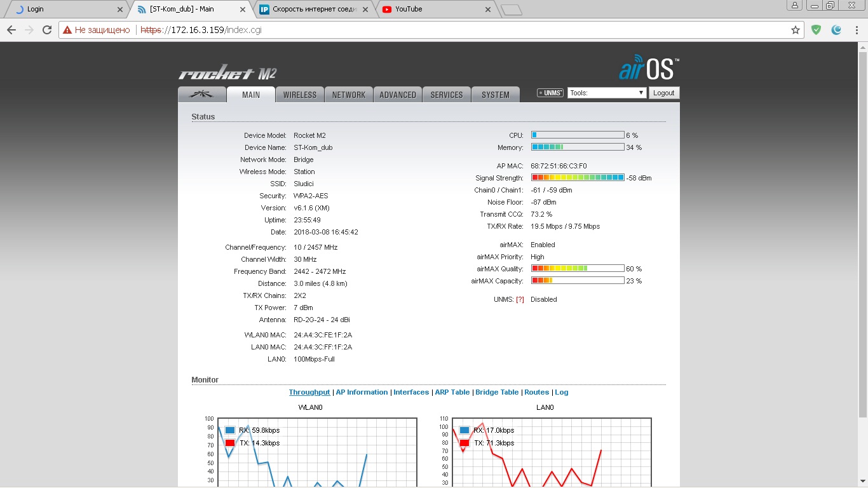This screenshot has width=868, height=488.
Task: Open the SERVICES tab
Action: click(x=447, y=94)
